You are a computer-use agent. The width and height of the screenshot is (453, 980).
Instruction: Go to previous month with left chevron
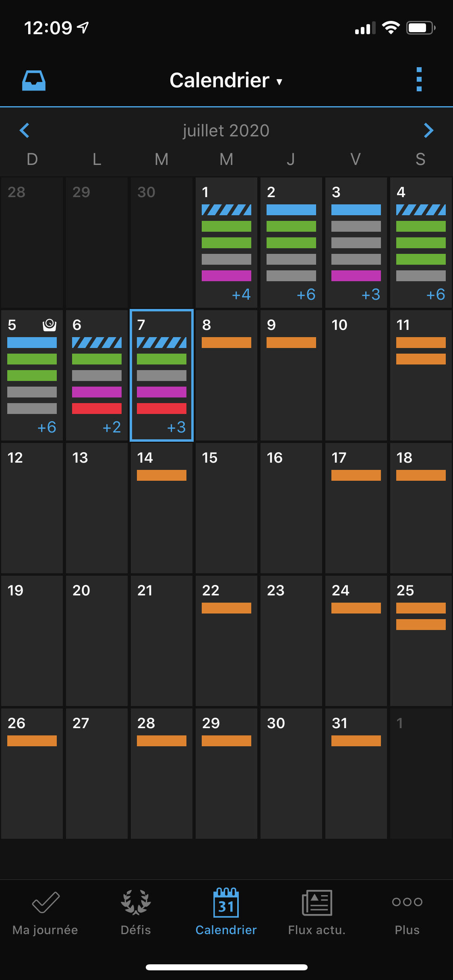coord(25,130)
